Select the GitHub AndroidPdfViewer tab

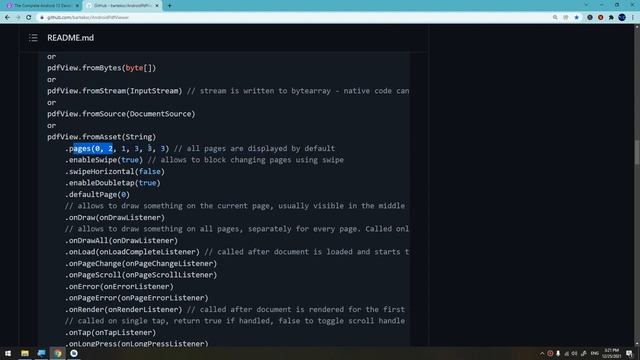pos(121,6)
